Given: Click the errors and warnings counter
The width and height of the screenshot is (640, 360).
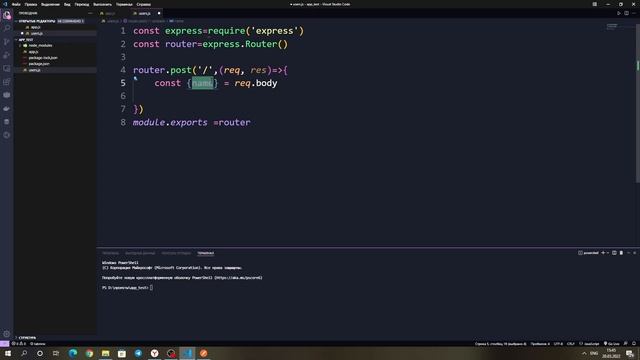Looking at the screenshot, I should (x=19, y=344).
